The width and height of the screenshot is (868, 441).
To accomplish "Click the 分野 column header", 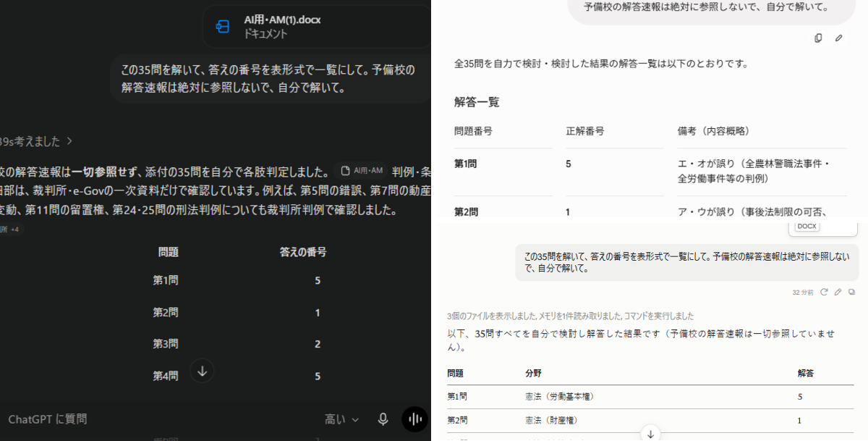I will tap(533, 373).
